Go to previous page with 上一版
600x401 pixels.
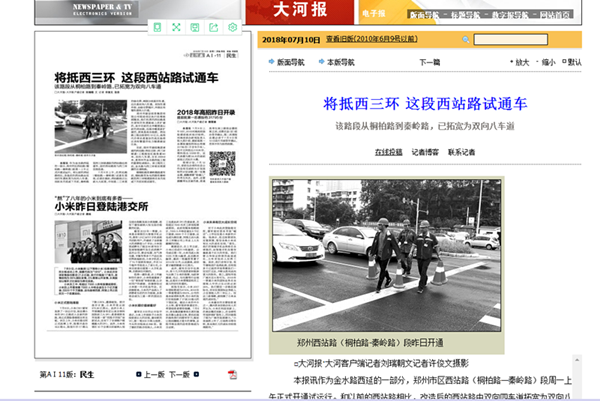pyautogui.click(x=153, y=375)
